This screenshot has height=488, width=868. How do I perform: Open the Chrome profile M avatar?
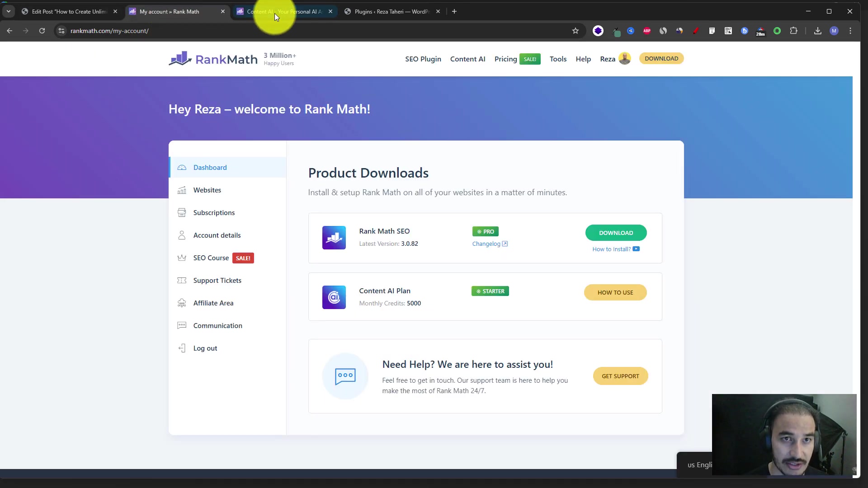(834, 31)
